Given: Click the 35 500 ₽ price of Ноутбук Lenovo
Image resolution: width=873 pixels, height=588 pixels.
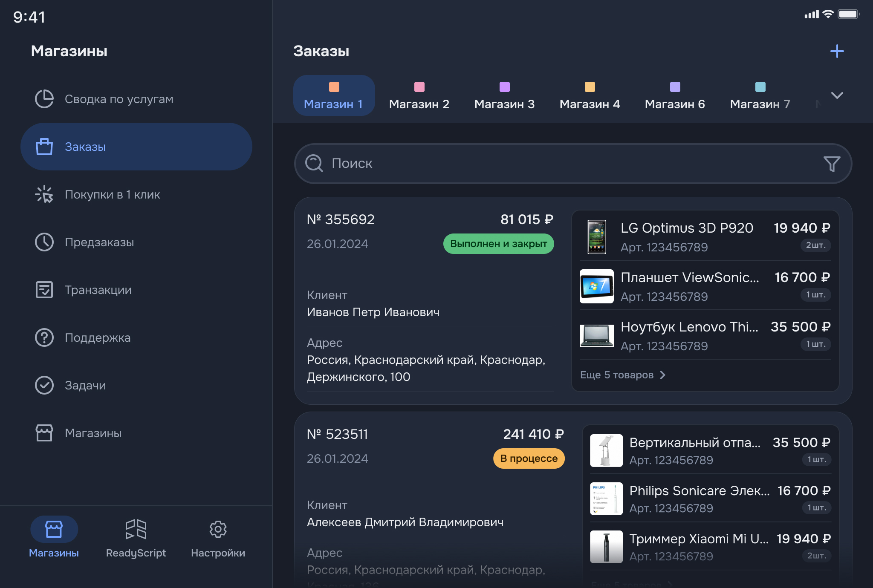Looking at the screenshot, I should tap(801, 327).
